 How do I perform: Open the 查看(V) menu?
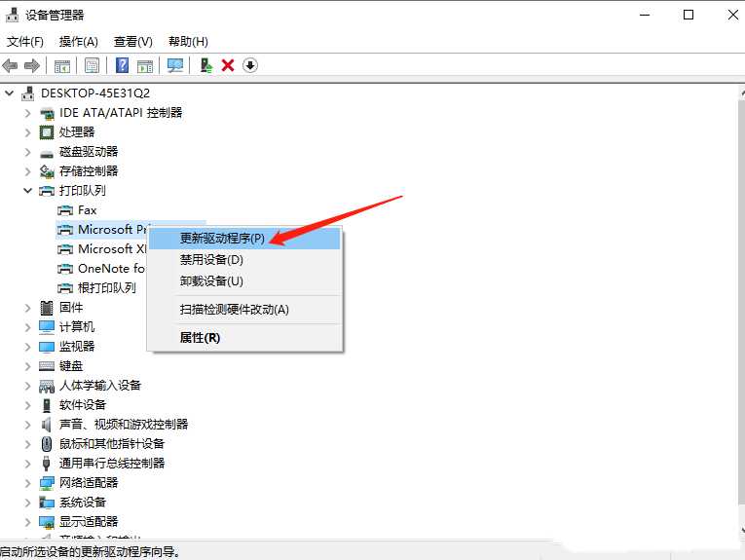[133, 42]
